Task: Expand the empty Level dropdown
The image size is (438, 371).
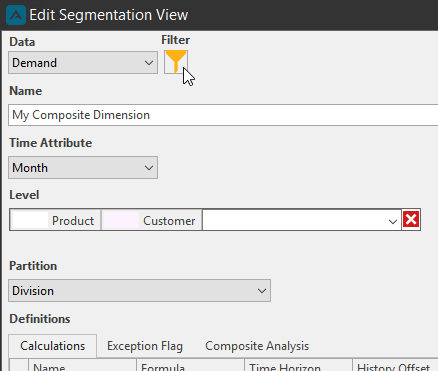Action: pyautogui.click(x=302, y=220)
